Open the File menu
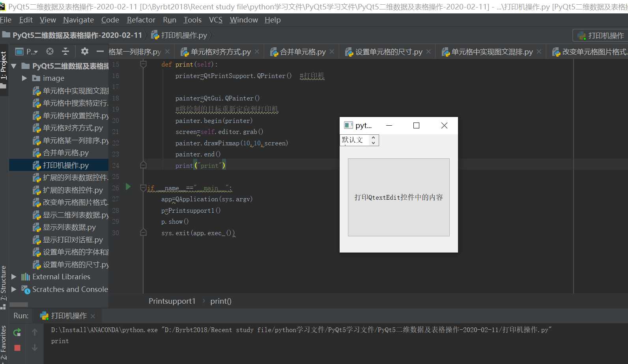The height and width of the screenshot is (364, 628). point(6,20)
